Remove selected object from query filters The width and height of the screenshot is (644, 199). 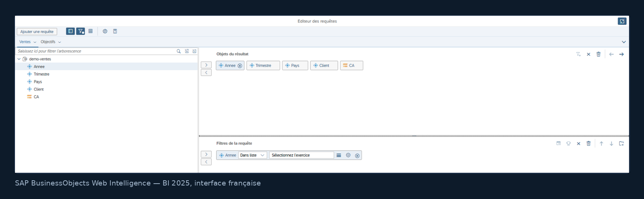point(206,162)
